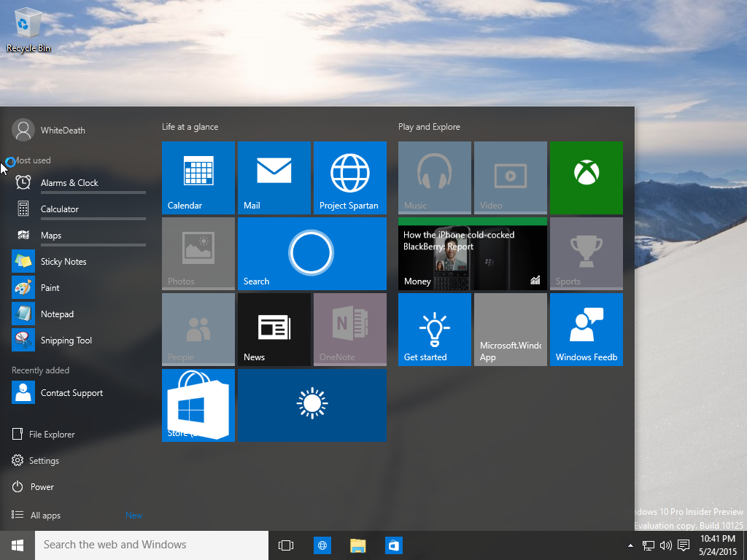Viewport: 747px width, 560px height.
Task: Open Task View on the taskbar
Action: pos(286,545)
